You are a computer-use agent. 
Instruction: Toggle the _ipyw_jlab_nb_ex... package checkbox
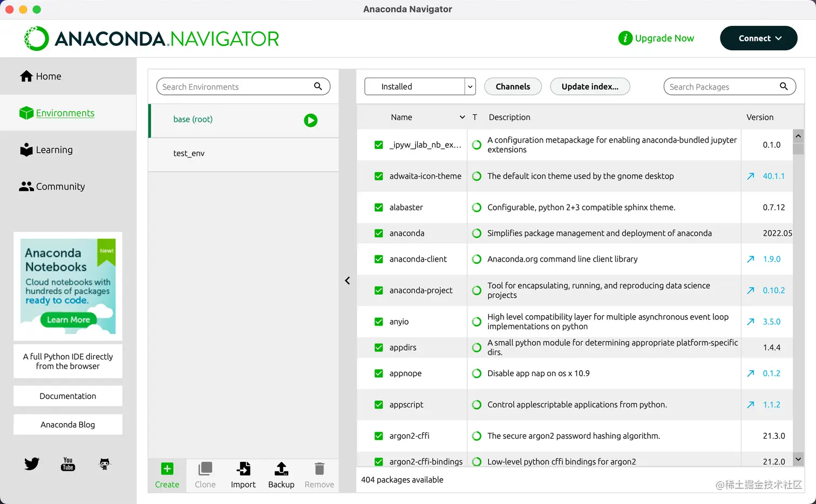[379, 145]
